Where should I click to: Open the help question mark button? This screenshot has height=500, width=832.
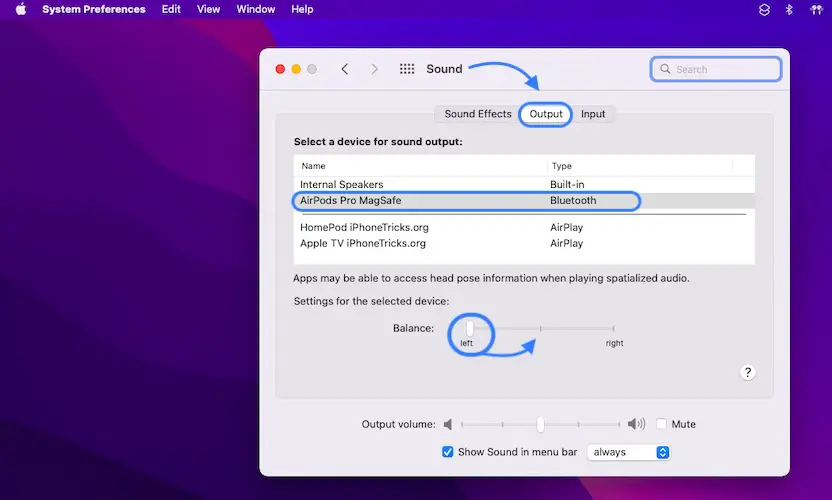[747, 372]
